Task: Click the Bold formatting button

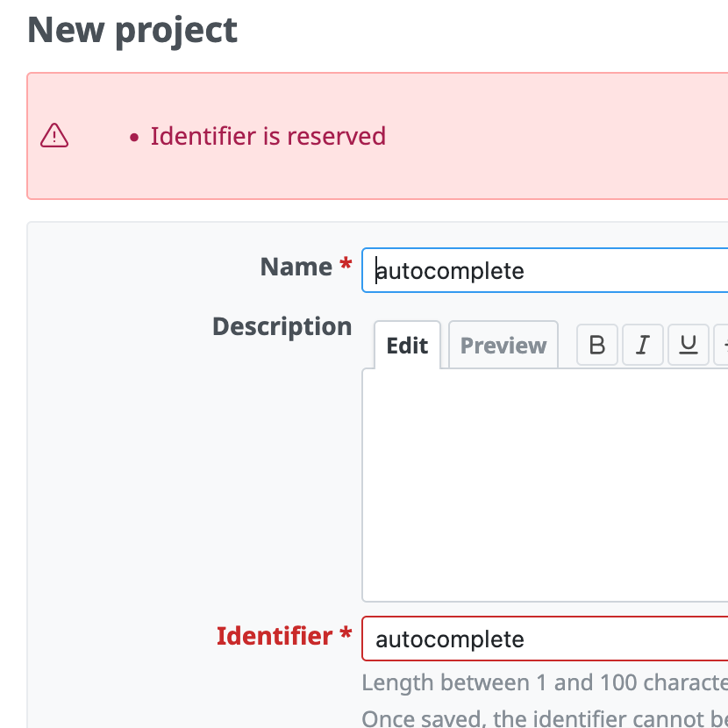Action: (x=597, y=345)
